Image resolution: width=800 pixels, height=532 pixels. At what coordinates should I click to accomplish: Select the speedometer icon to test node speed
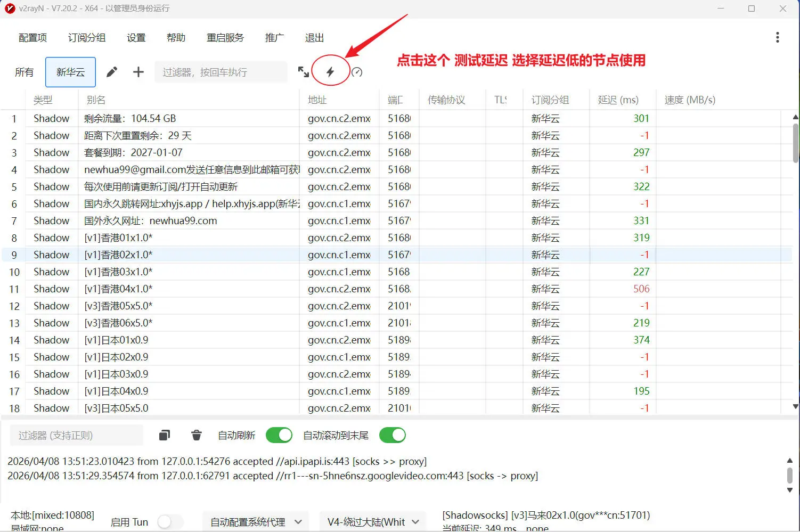(x=357, y=72)
